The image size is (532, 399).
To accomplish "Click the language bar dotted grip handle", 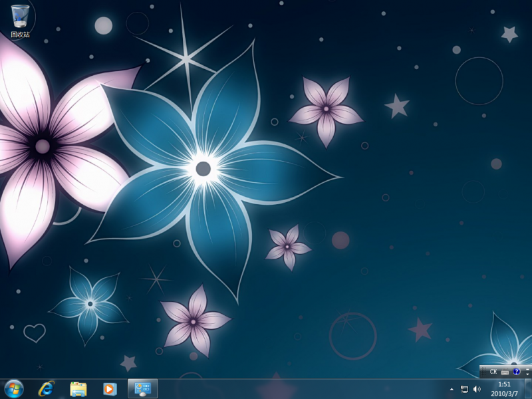I will (483, 372).
